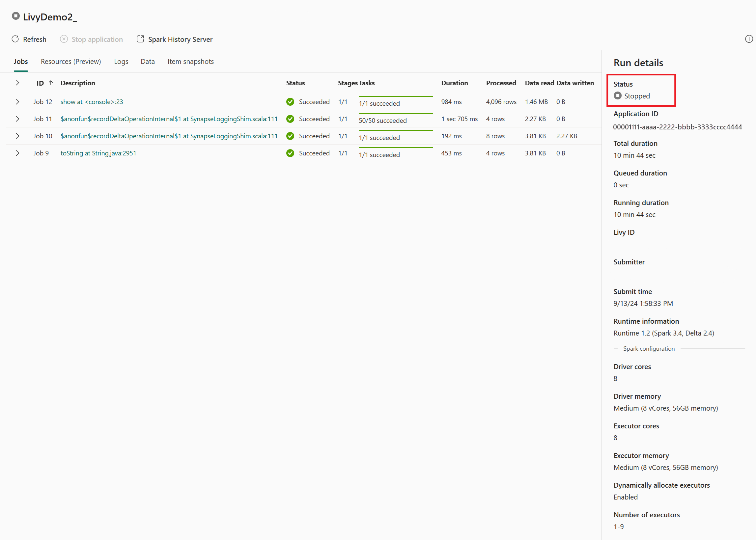Expand Job 12 row details
Image resolution: width=756 pixels, height=540 pixels.
[x=17, y=102]
